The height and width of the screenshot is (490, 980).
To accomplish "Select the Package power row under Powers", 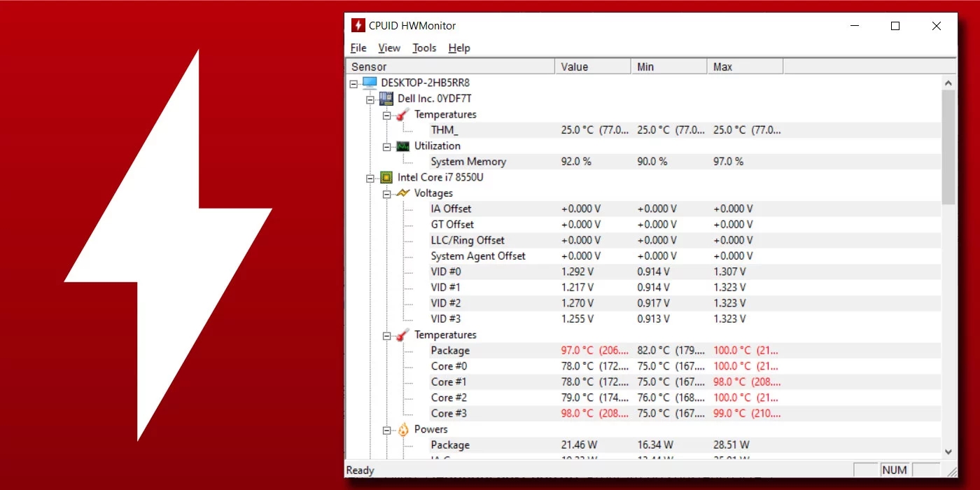I will (685, 445).
